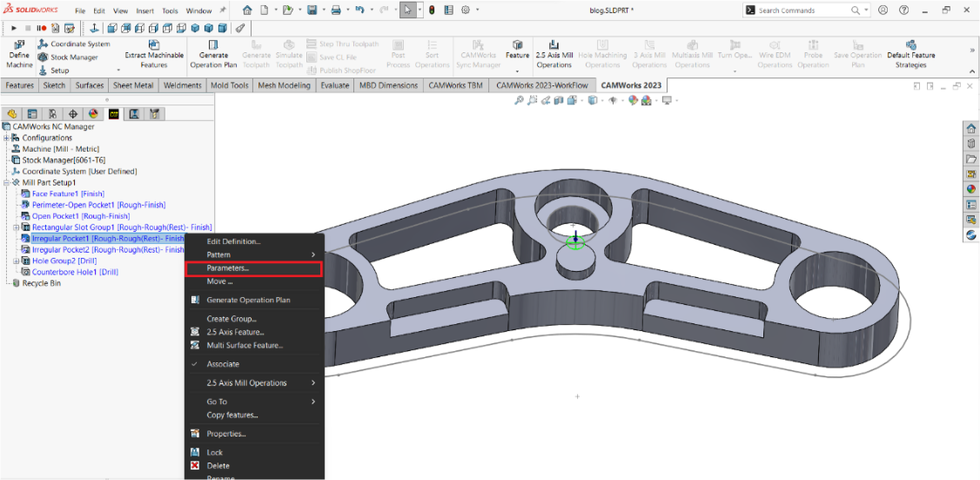Select Parameters... from the context menu
Viewport: 980px width, 480px height.
point(227,268)
